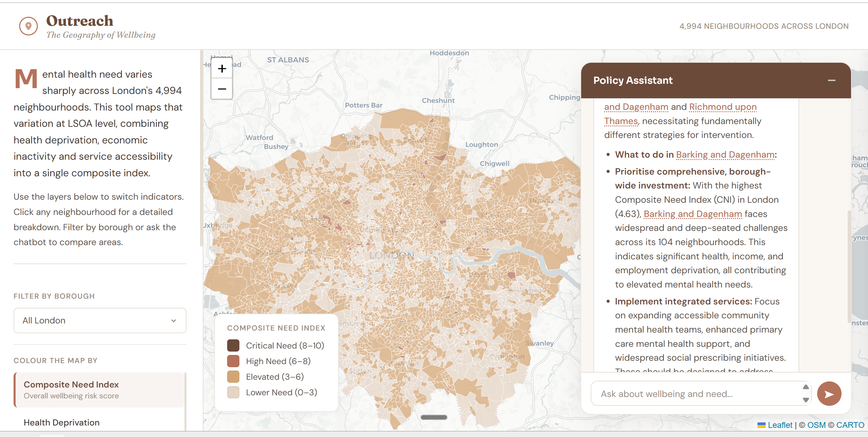Click the chat input down arrow

(x=806, y=400)
